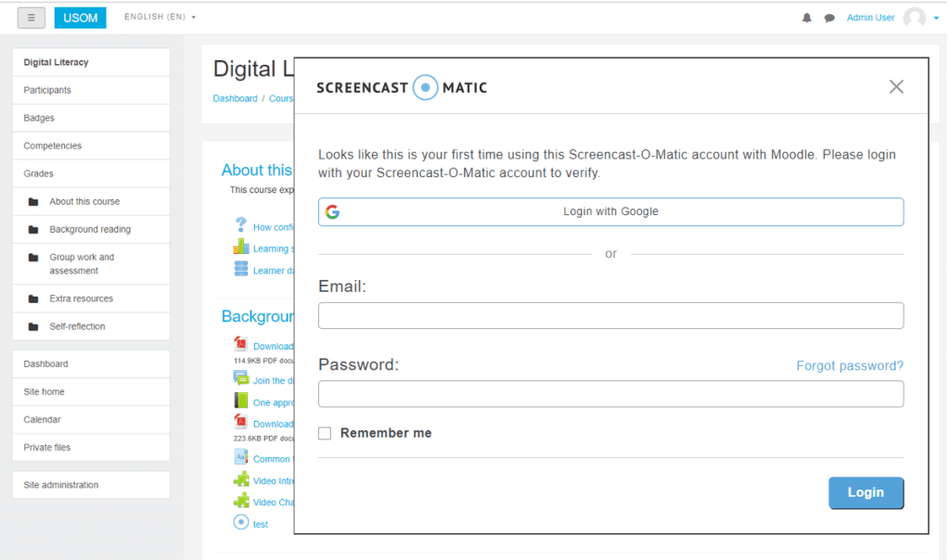Click the puzzle icon beside Video Cha
Screen dimensions: 950x560
pos(240,500)
